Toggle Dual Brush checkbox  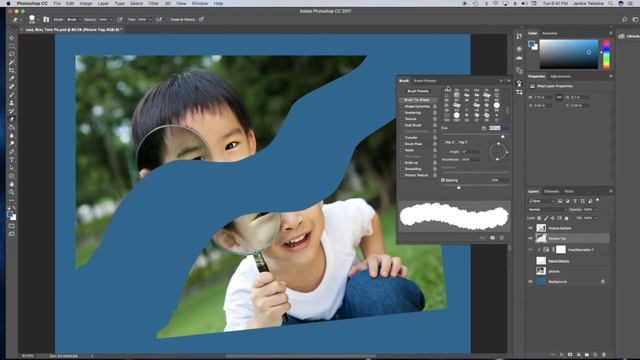tap(402, 125)
